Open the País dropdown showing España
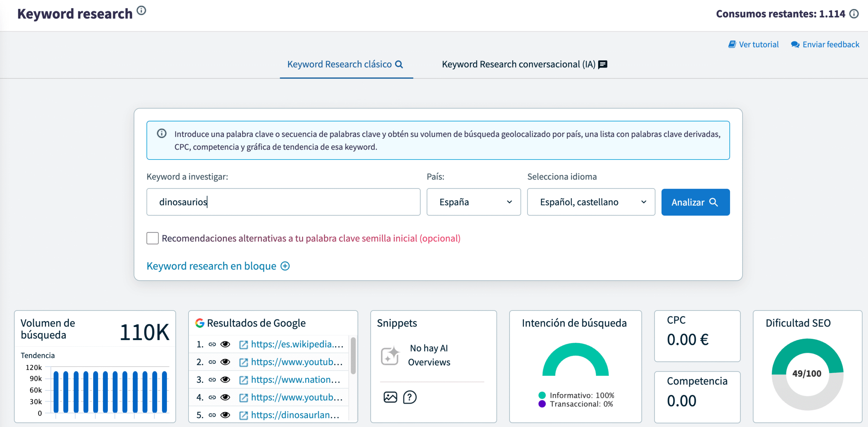Screen dimensions: 868x427 (473, 202)
